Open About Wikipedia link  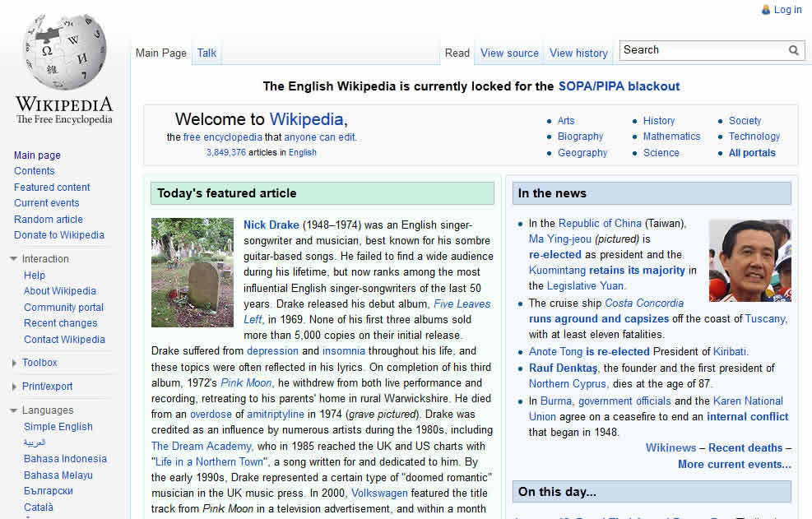(60, 291)
